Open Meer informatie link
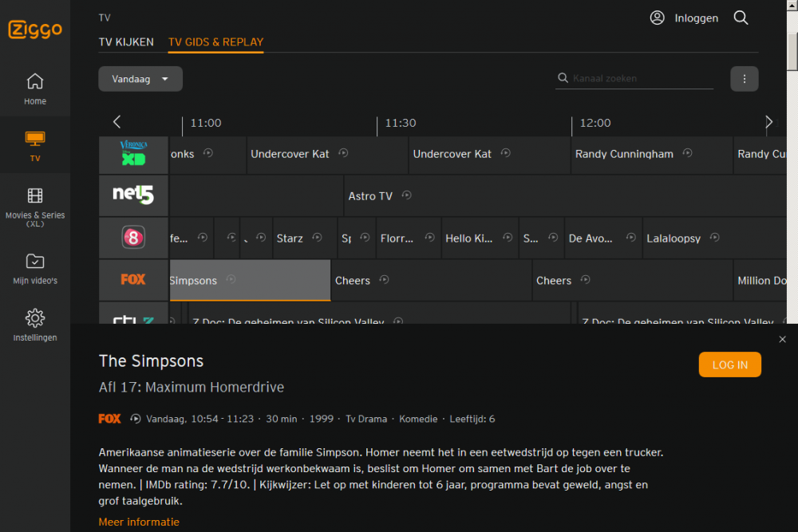This screenshot has height=532, width=798. click(x=139, y=522)
